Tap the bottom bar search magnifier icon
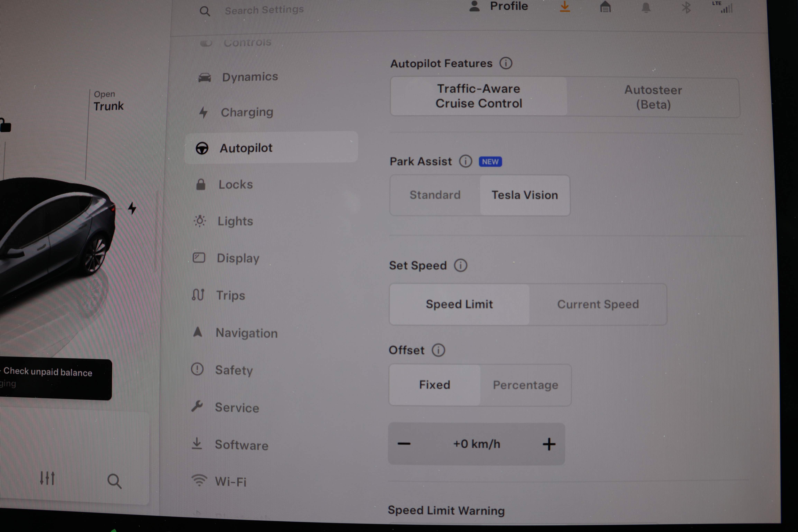Image resolution: width=798 pixels, height=532 pixels. click(114, 481)
